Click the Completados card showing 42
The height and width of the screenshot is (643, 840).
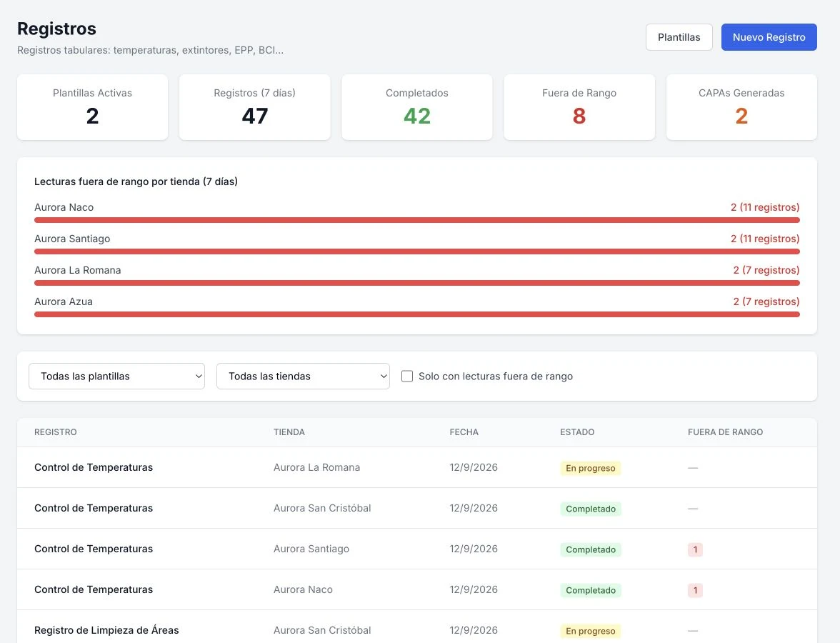coord(417,107)
